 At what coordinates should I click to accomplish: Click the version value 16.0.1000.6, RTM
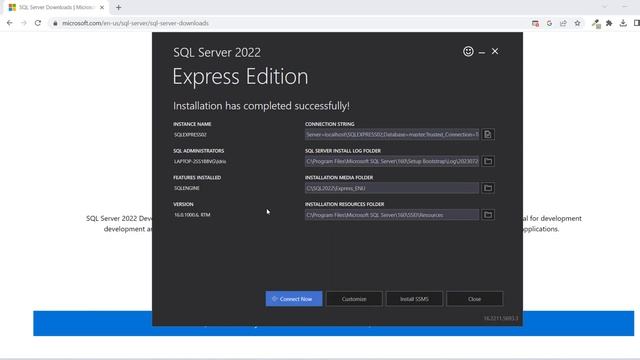point(192,215)
